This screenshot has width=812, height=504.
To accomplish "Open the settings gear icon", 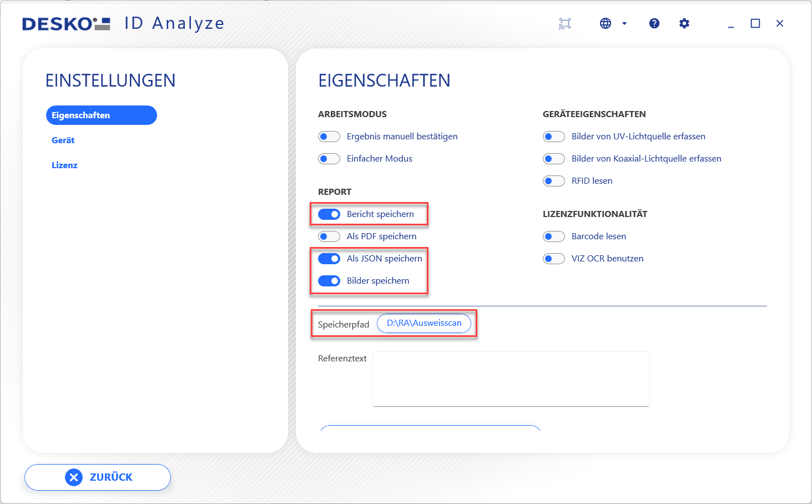I will pos(684,23).
